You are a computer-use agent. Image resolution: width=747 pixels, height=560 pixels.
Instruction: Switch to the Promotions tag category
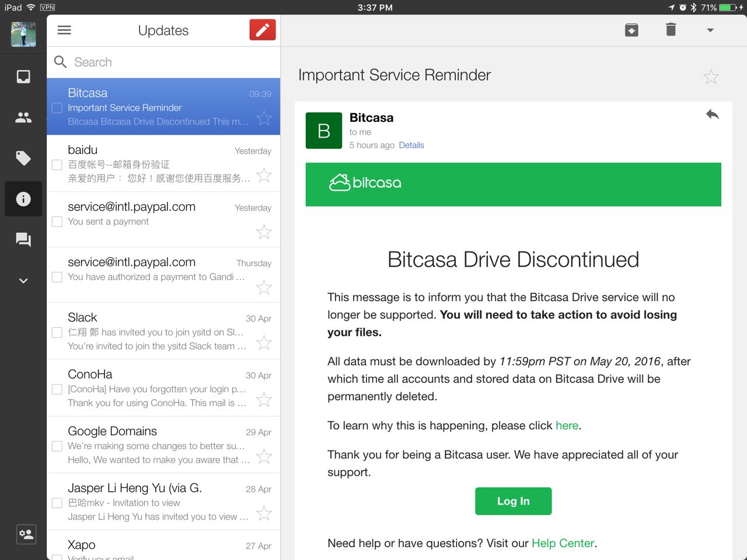pos(23,158)
